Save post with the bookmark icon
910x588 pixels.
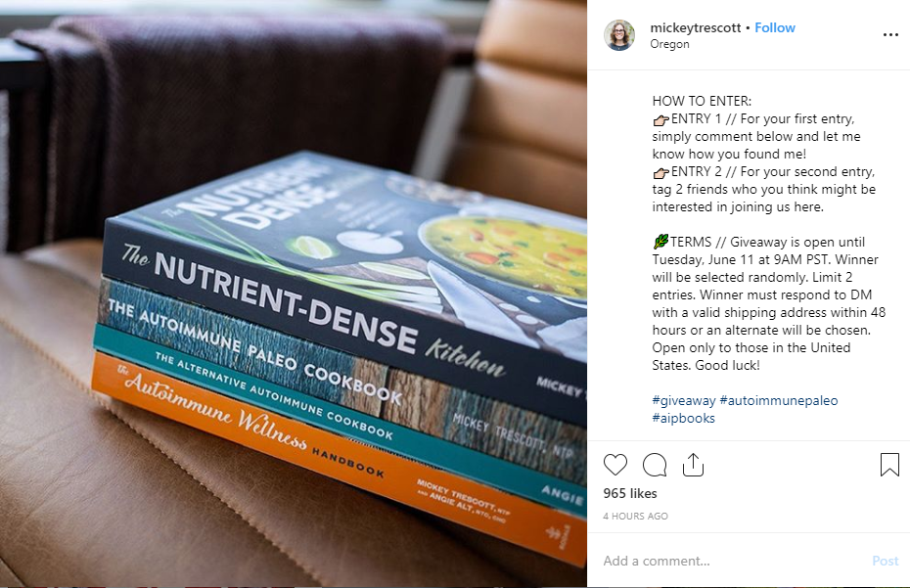click(x=889, y=465)
